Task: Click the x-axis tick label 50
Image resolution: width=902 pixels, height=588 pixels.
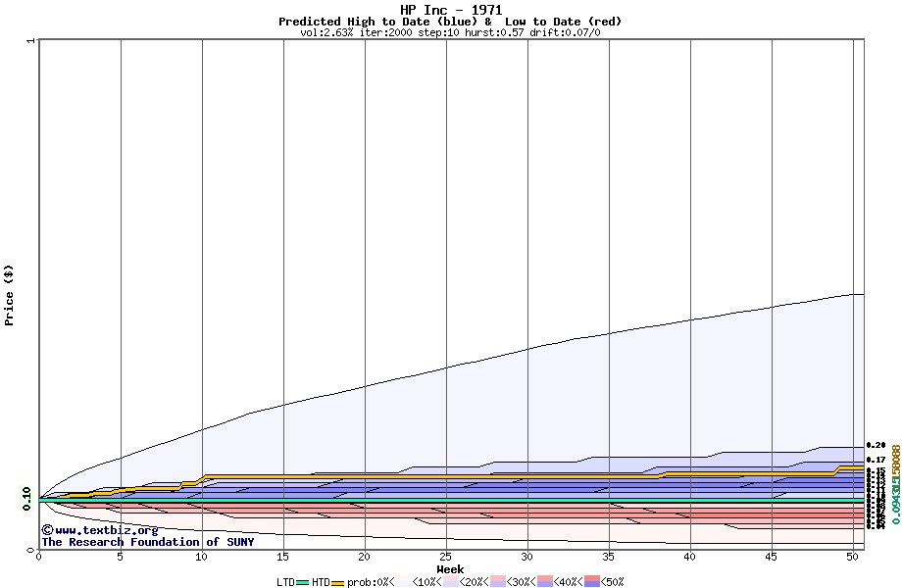Action: pyautogui.click(x=853, y=557)
